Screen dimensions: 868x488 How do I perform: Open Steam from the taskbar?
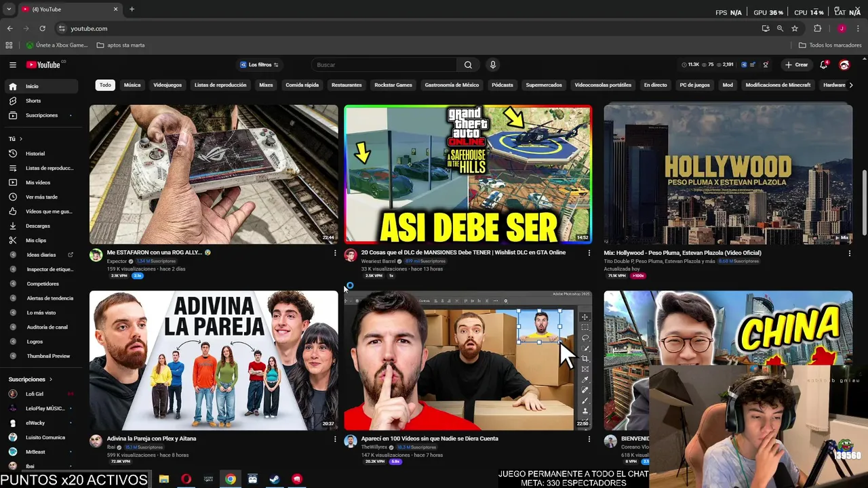(x=275, y=479)
